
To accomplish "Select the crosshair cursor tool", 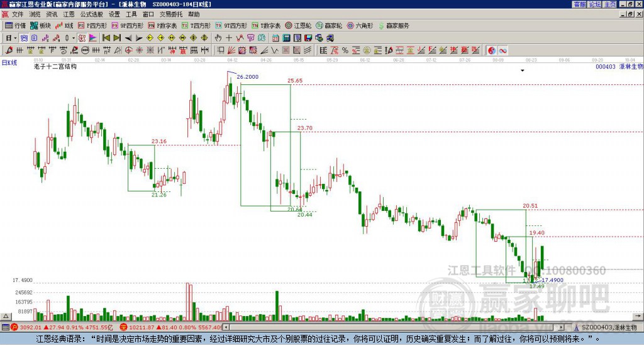I will [x=229, y=38].
